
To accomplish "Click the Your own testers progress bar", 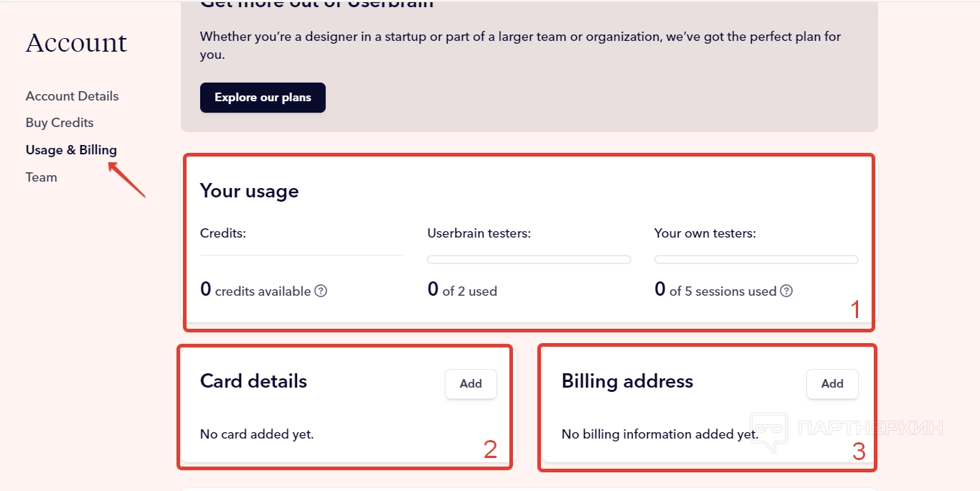I will pos(756,260).
